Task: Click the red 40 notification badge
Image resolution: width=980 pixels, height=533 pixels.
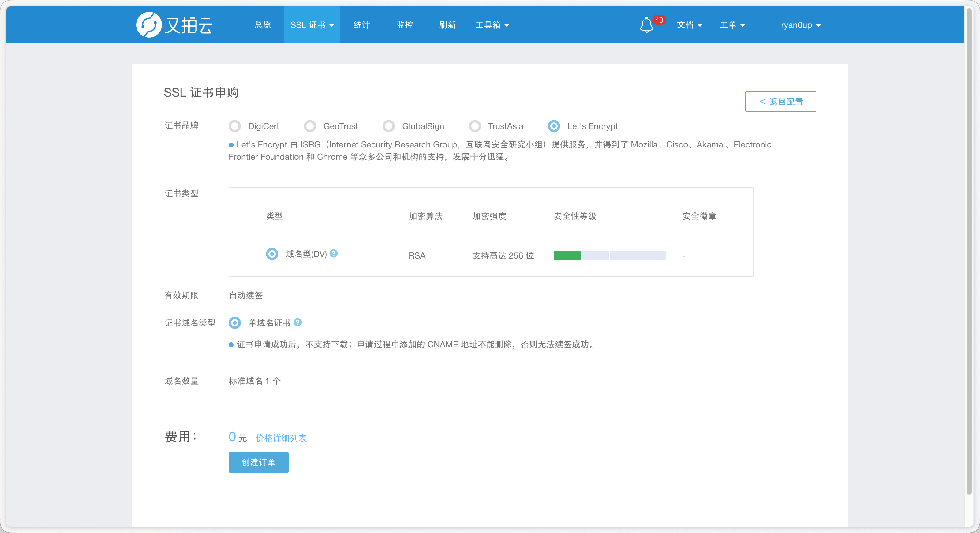Action: coord(659,20)
